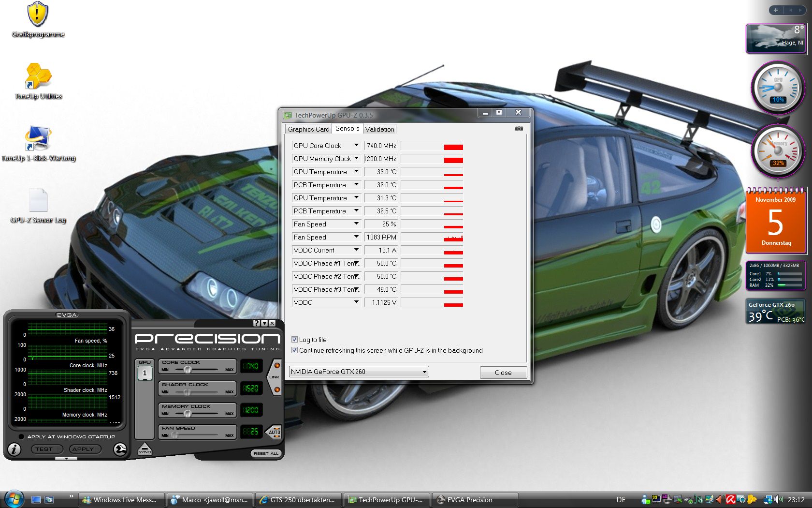
Task: Open the first PCB Temperature sensor dropdown
Action: (356, 184)
